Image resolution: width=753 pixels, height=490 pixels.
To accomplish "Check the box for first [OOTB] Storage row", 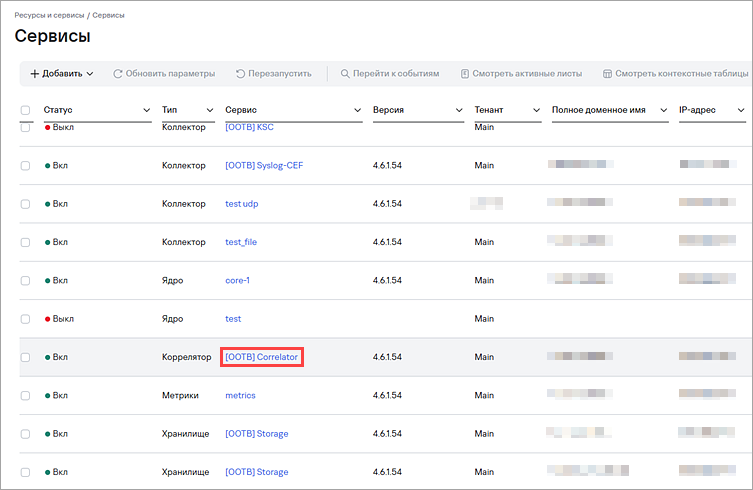I will pyautogui.click(x=25, y=434).
